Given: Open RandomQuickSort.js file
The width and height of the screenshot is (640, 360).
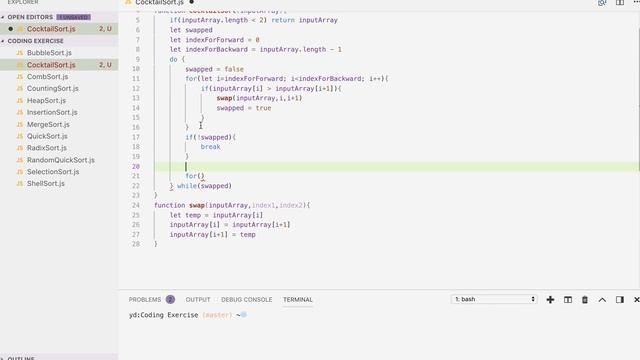Looking at the screenshot, I should 61,160.
